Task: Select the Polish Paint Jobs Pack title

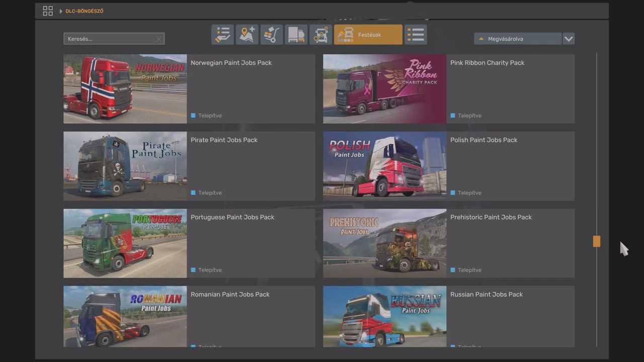Action: click(x=484, y=140)
